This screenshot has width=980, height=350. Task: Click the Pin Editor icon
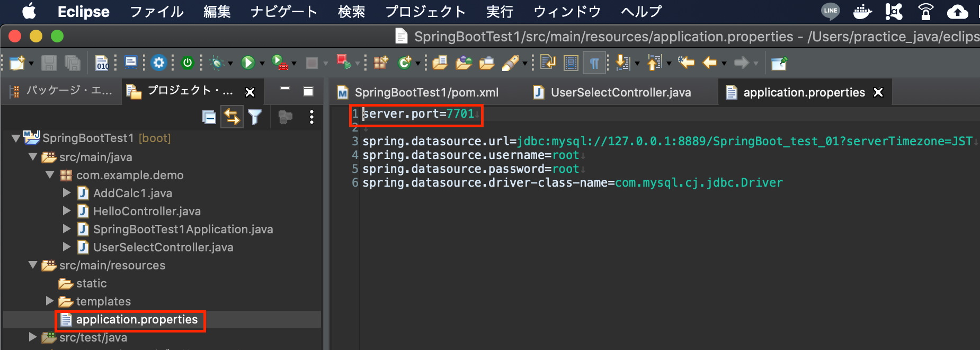779,63
